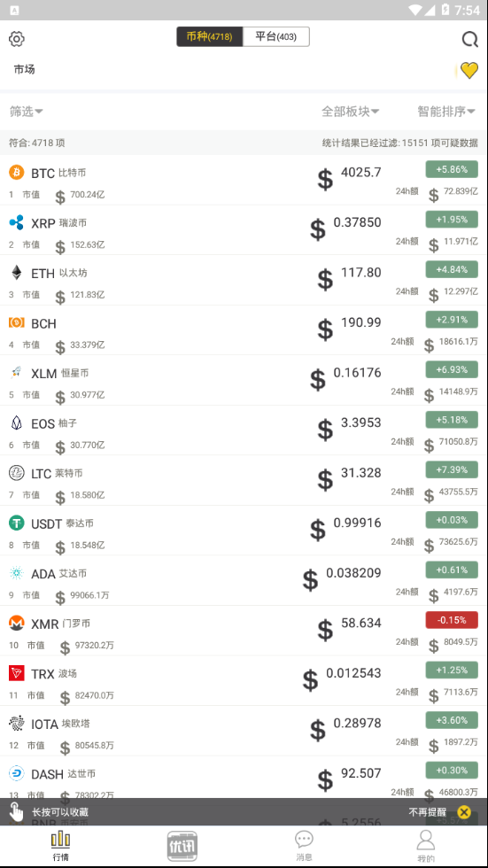Switch to the 币种 (4718) segment
The image size is (488, 868).
point(210,37)
